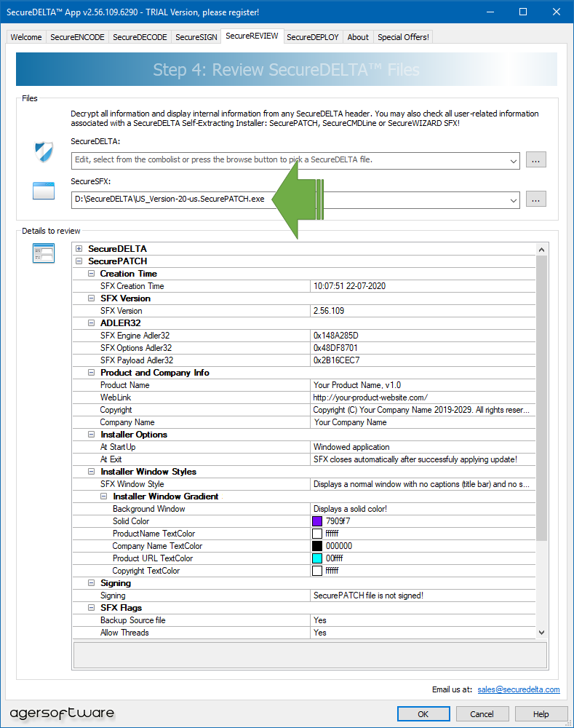Switch to the SecureENCODE tab
This screenshot has height=728, width=574.
click(x=77, y=37)
